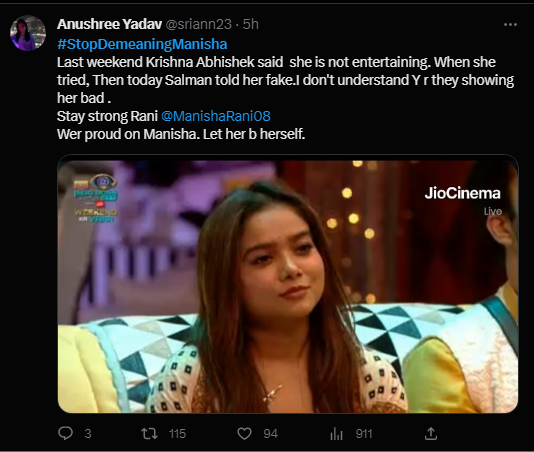This screenshot has width=534, height=452.
Task: Click the like count 94
Action: pyautogui.click(x=270, y=434)
